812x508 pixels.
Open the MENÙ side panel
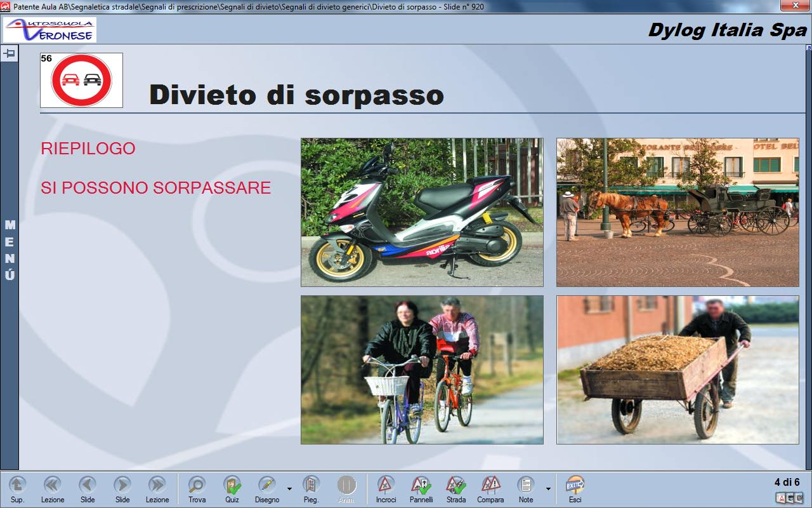pos(10,250)
